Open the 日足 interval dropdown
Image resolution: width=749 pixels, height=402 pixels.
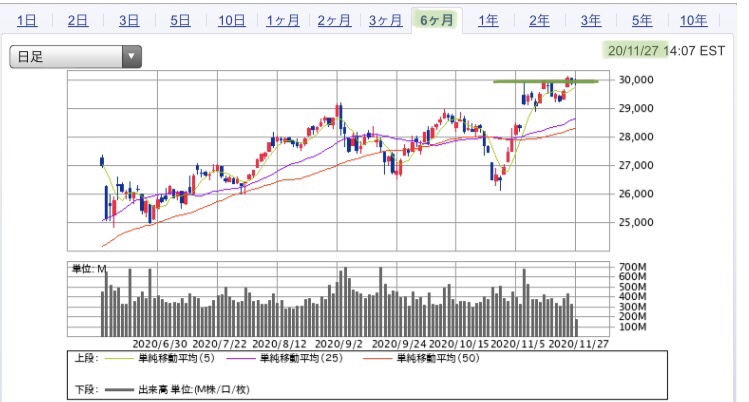tap(75, 57)
